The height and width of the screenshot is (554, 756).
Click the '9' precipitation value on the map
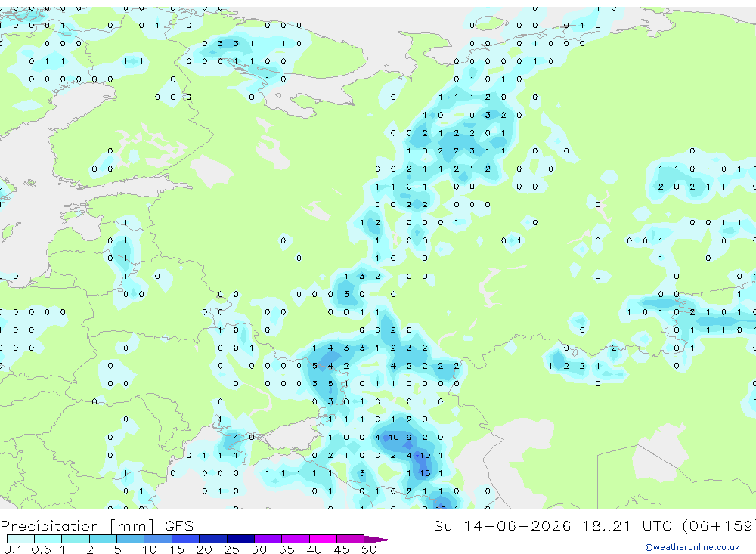(x=409, y=438)
